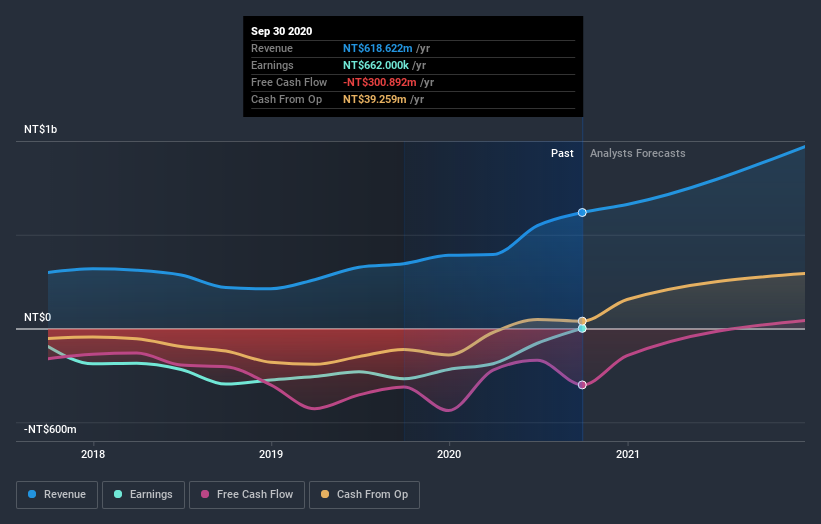Screen dimensions: 821x524
Task: Click the -NT$300.892m free cash flow value
Action: coord(380,82)
